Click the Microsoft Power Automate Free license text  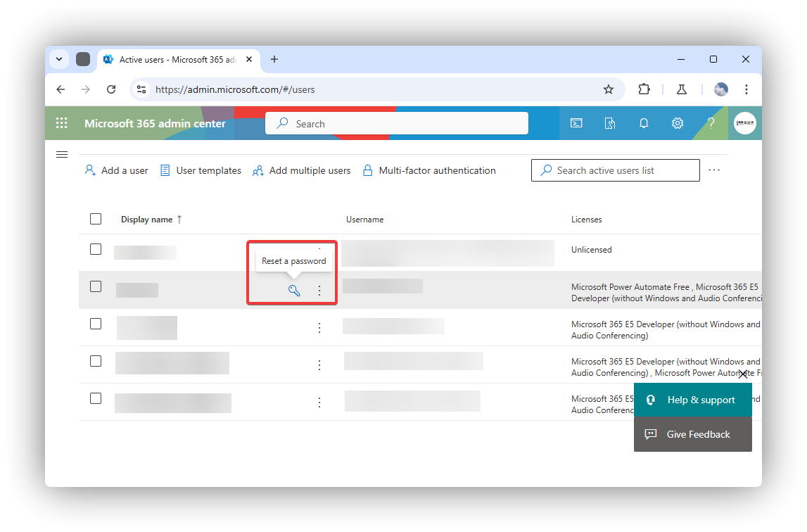(630, 287)
